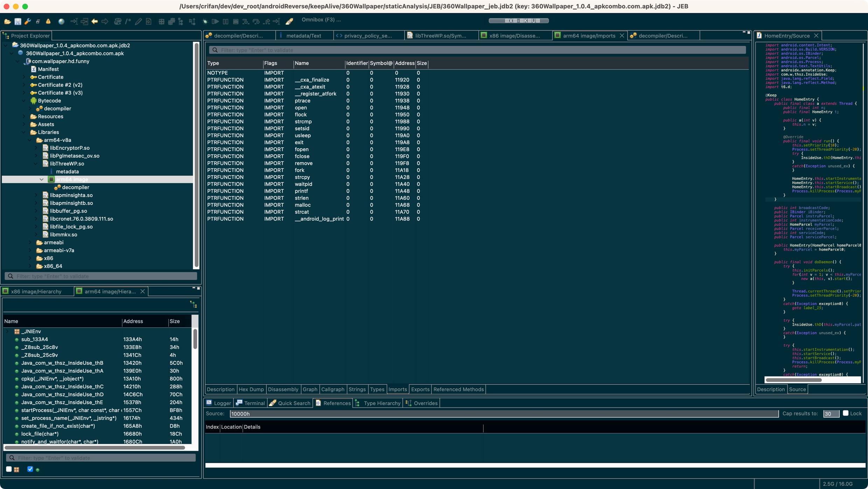
Task: Click the debugger pause icon
Action: [x=226, y=22]
